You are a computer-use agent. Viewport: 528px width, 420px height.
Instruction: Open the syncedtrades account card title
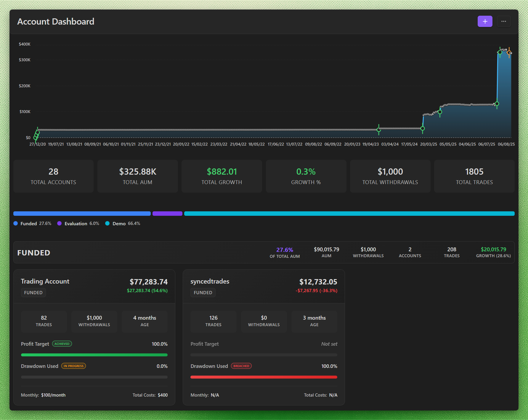click(210, 281)
